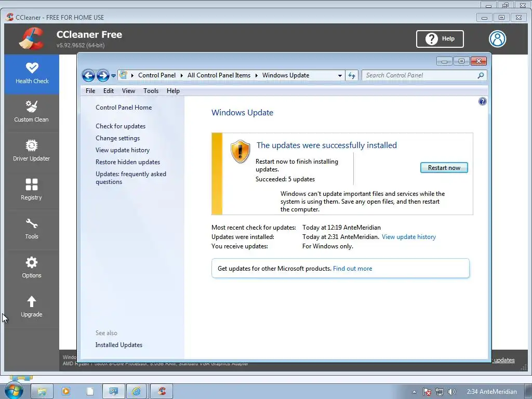Click the Windows Update breadcrumb
The image size is (532, 399).
[x=286, y=75]
